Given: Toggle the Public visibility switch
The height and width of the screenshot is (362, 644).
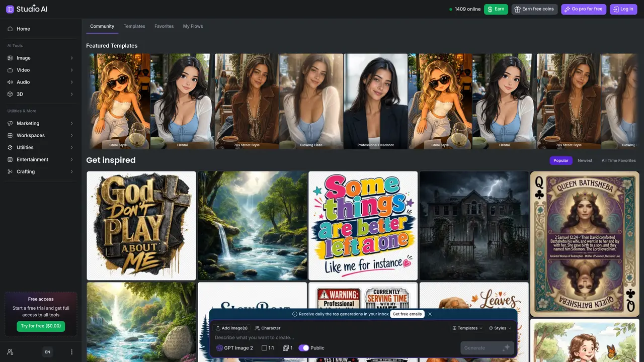Looking at the screenshot, I should coord(303,348).
